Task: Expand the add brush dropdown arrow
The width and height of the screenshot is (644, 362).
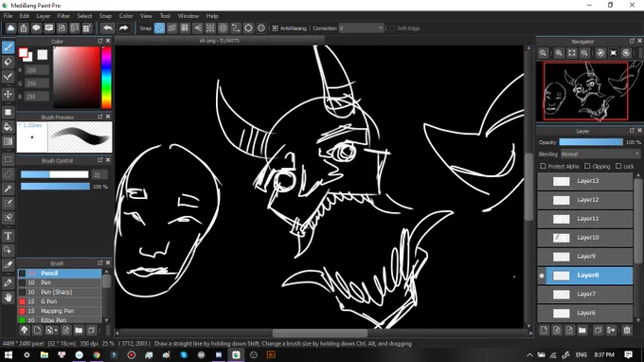Action: (x=56, y=331)
